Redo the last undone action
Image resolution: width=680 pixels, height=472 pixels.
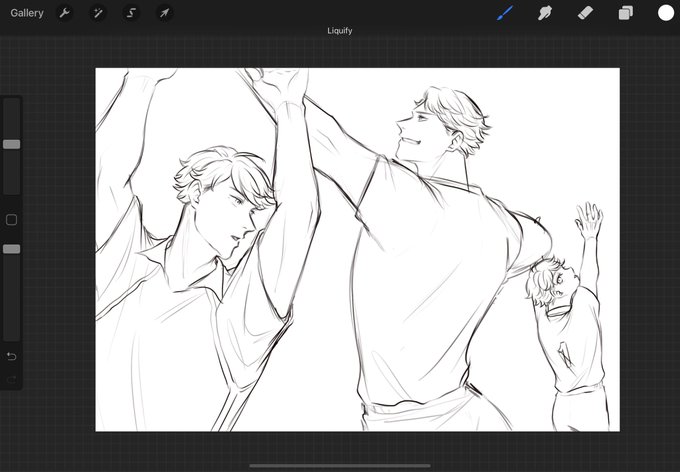[12, 380]
